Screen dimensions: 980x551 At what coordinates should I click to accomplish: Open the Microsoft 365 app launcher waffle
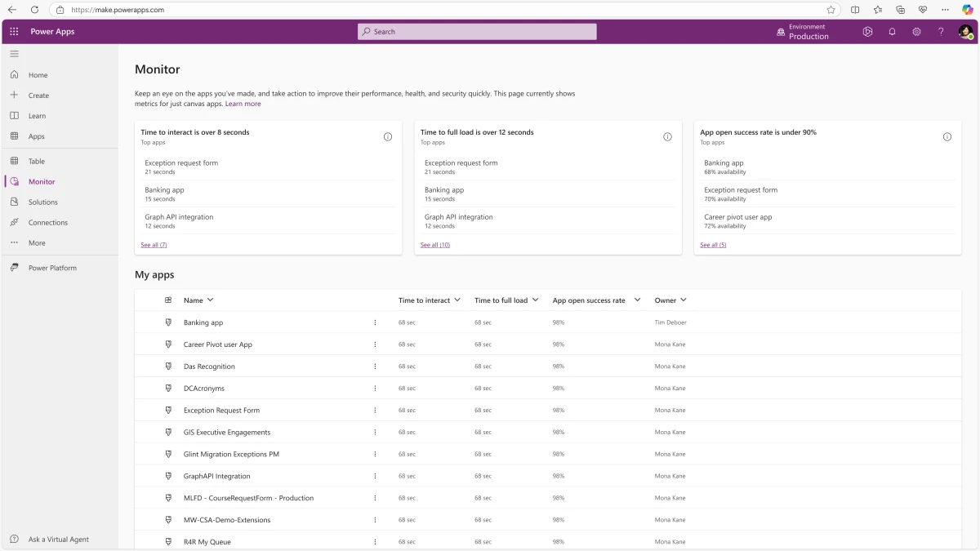coord(13,31)
